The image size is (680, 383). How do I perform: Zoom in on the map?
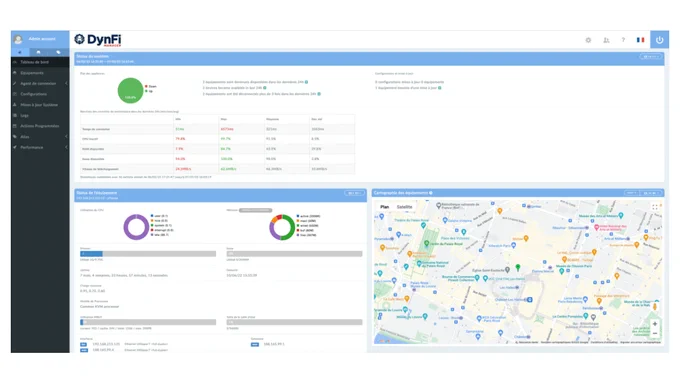click(655, 324)
